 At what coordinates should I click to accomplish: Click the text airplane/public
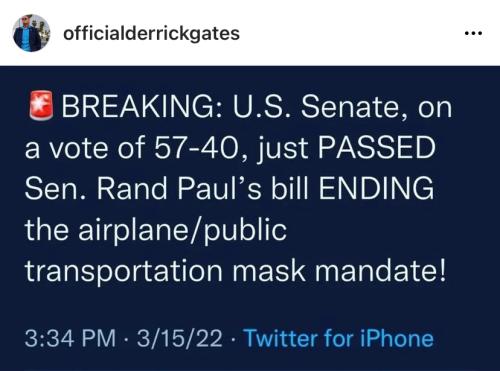(x=182, y=231)
